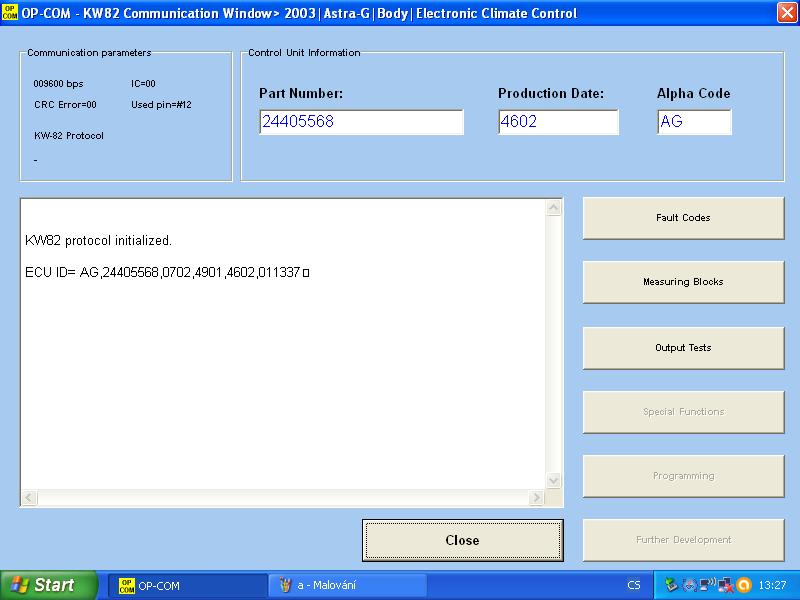
Task: Open the wireless network connection tray icon
Action: coord(707,585)
